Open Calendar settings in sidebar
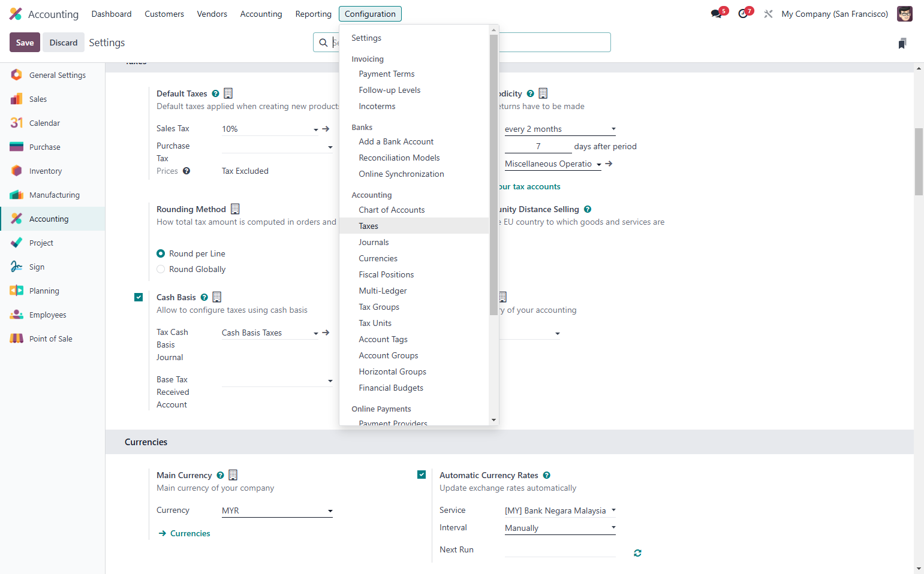This screenshot has width=924, height=574. coord(53,123)
